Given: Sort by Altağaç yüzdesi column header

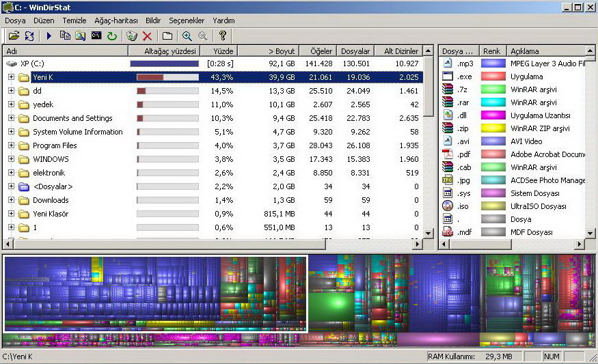Looking at the screenshot, I should tap(164, 51).
